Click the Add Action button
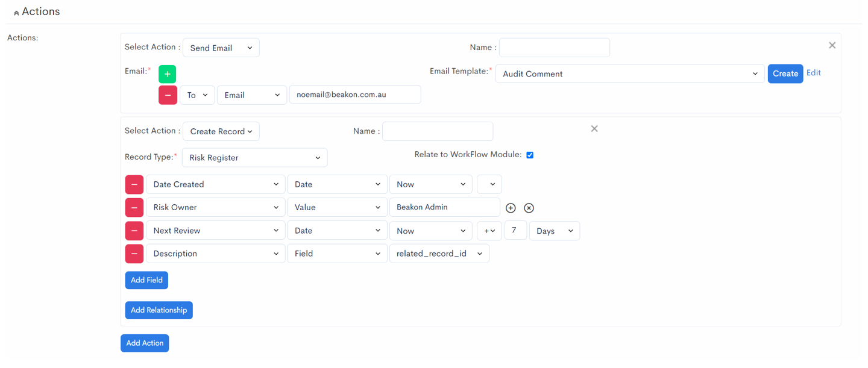This screenshot has height=368, width=868. (145, 343)
